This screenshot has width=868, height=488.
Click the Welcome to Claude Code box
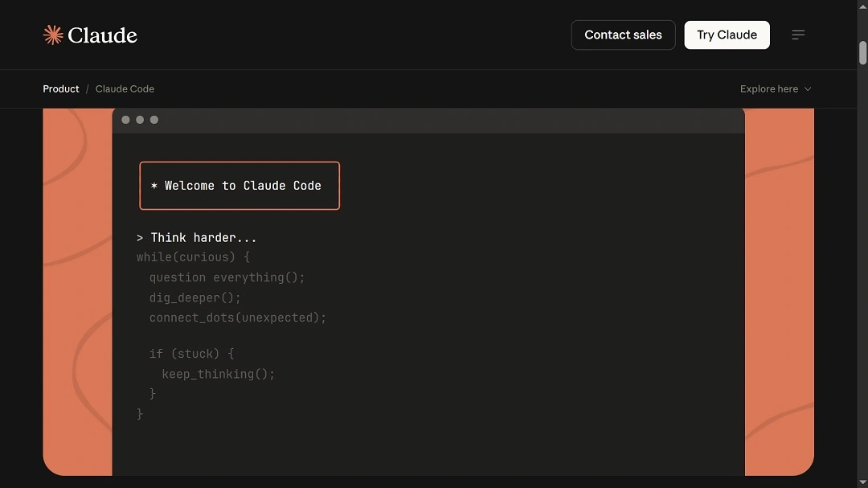coord(240,186)
